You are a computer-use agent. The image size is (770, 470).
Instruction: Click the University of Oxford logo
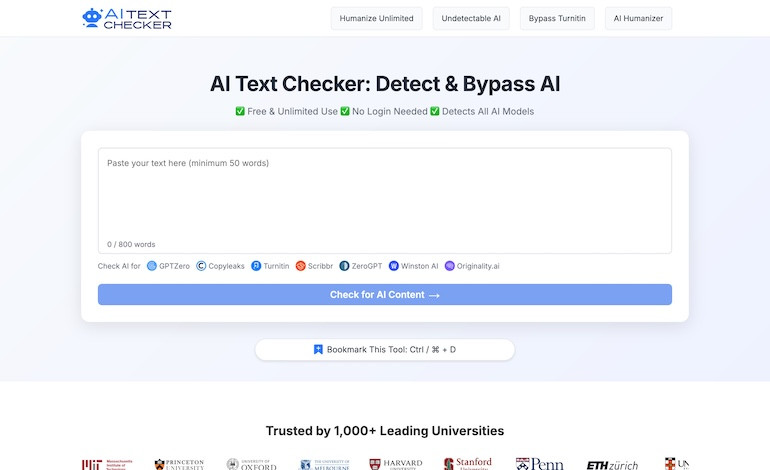click(x=251, y=464)
